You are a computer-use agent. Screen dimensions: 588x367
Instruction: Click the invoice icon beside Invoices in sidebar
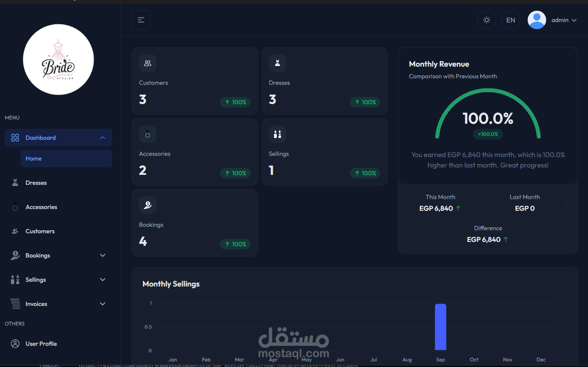(x=15, y=304)
